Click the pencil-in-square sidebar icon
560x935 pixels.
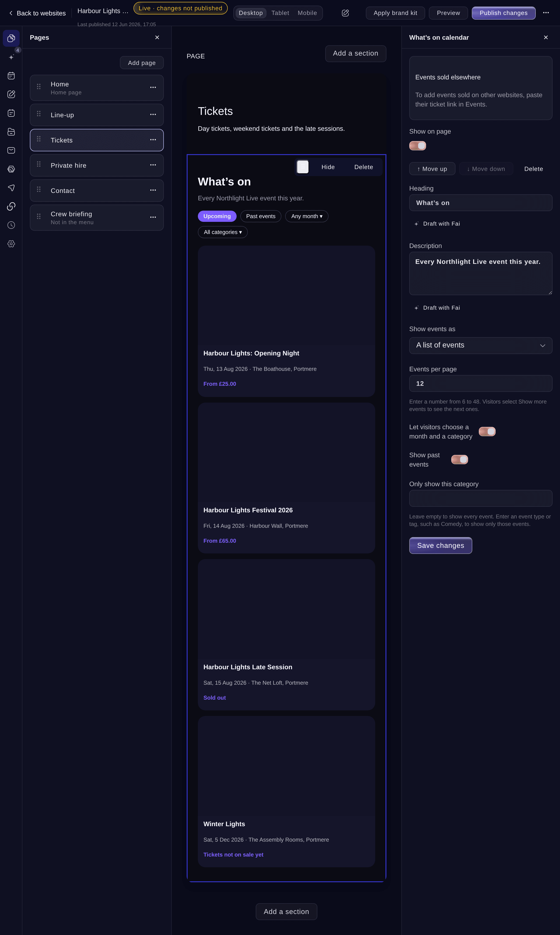click(11, 94)
